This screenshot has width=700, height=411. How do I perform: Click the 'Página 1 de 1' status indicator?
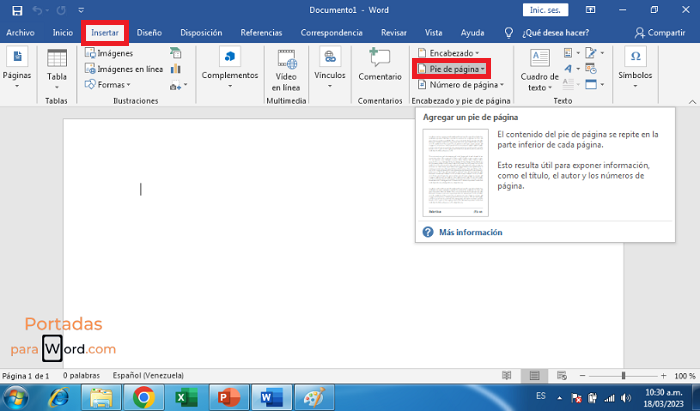tap(25, 376)
